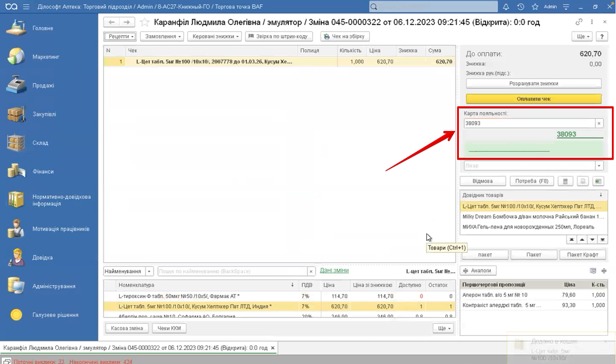
Task: Copy link to document via chain icon
Action: tap(579, 22)
